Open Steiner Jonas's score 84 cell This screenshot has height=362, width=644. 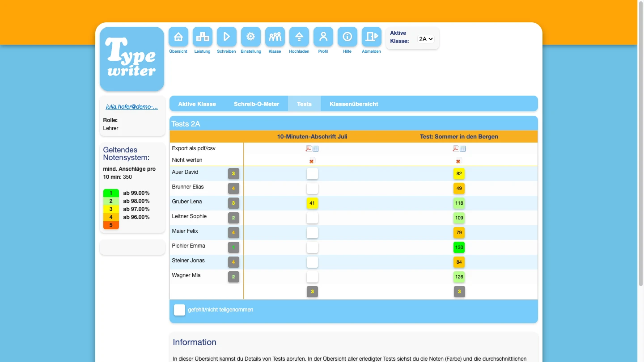(459, 262)
